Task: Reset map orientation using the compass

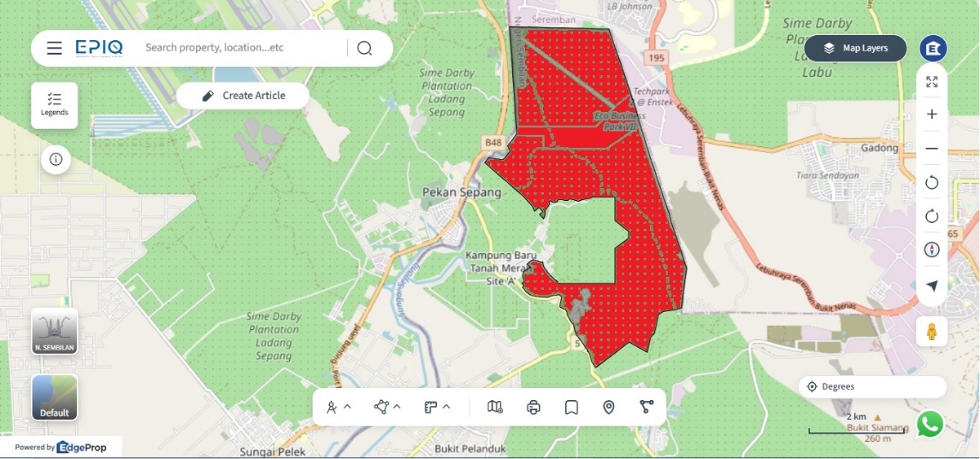Action: [932, 250]
